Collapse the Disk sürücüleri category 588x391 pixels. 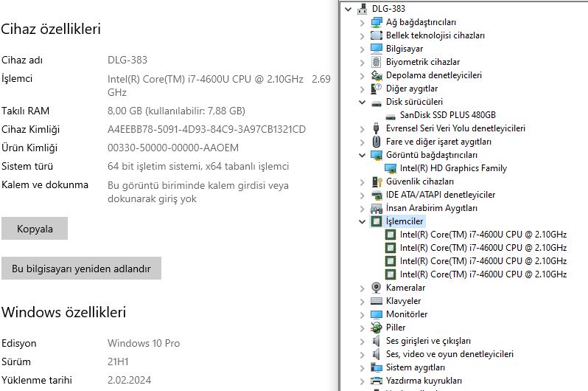[363, 102]
